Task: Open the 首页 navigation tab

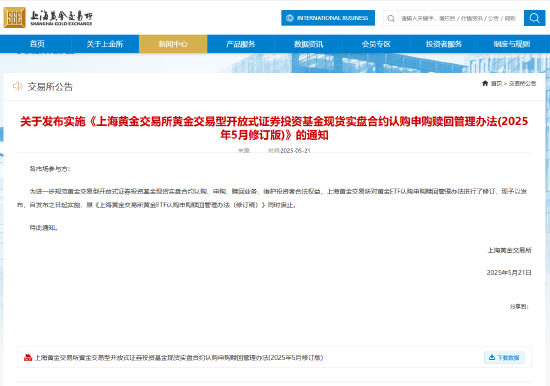Action: pyautogui.click(x=37, y=44)
